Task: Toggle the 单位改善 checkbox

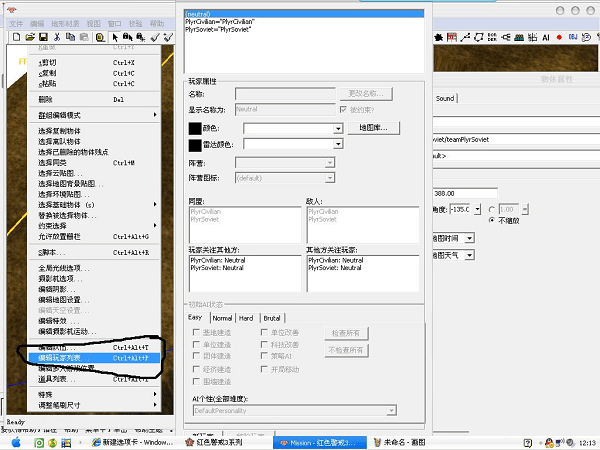Action: pyautogui.click(x=265, y=331)
